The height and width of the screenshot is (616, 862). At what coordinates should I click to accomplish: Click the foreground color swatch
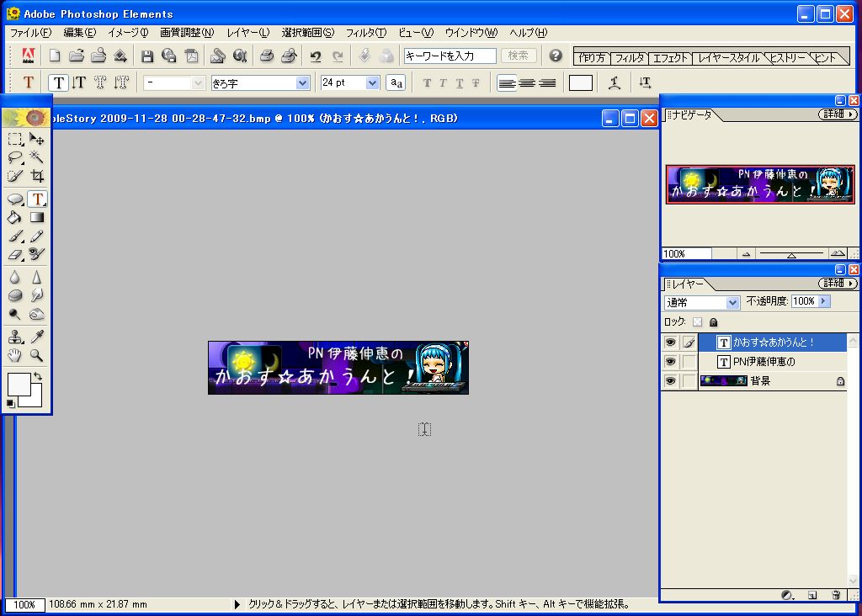(x=19, y=384)
